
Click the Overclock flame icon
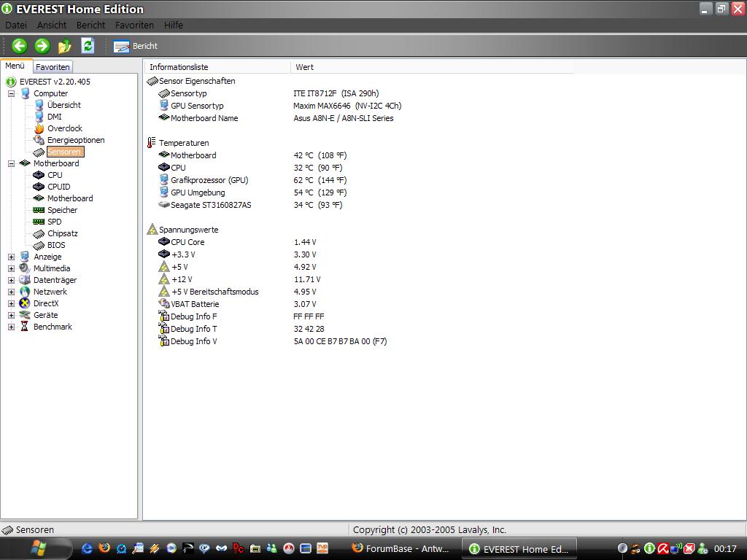39,128
